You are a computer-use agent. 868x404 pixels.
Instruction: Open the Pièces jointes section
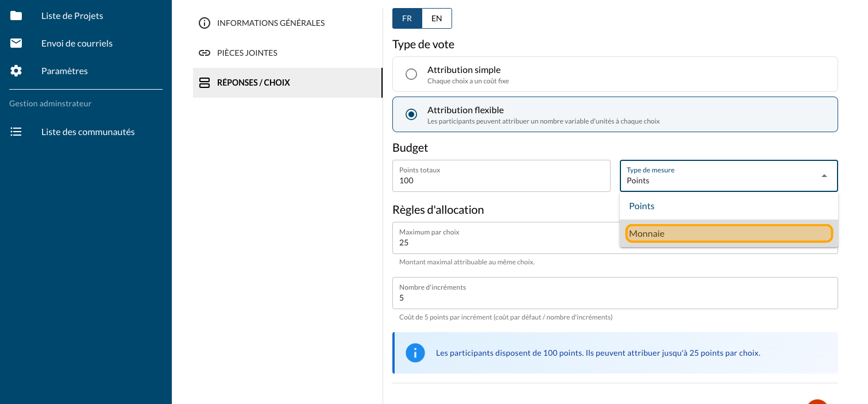pyautogui.click(x=247, y=53)
